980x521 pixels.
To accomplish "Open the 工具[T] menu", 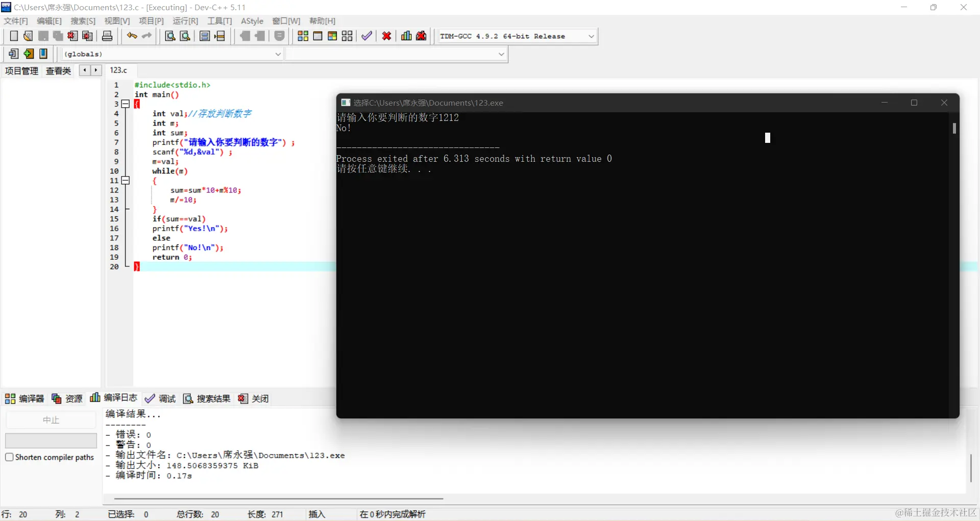I will [219, 21].
